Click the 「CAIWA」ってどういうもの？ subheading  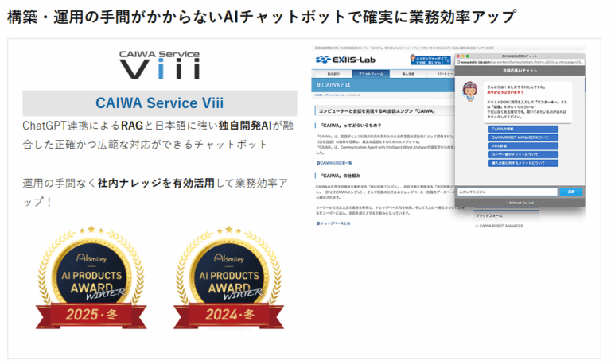click(x=351, y=126)
